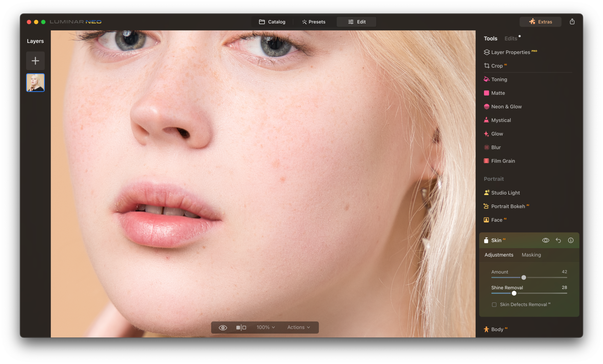Open the zoom level dropdown showing 100%
The width and height of the screenshot is (603, 364).
(265, 327)
